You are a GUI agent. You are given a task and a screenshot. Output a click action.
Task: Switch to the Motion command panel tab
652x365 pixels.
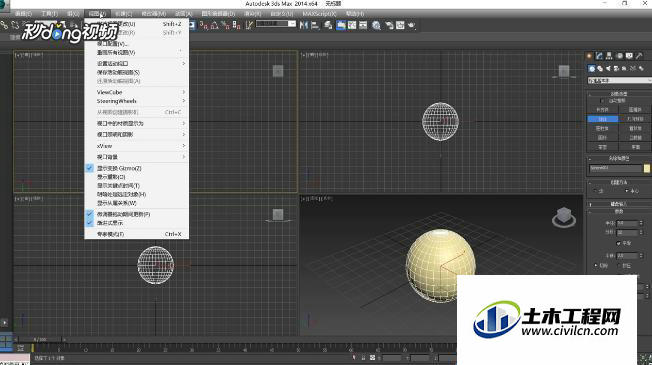click(620, 56)
